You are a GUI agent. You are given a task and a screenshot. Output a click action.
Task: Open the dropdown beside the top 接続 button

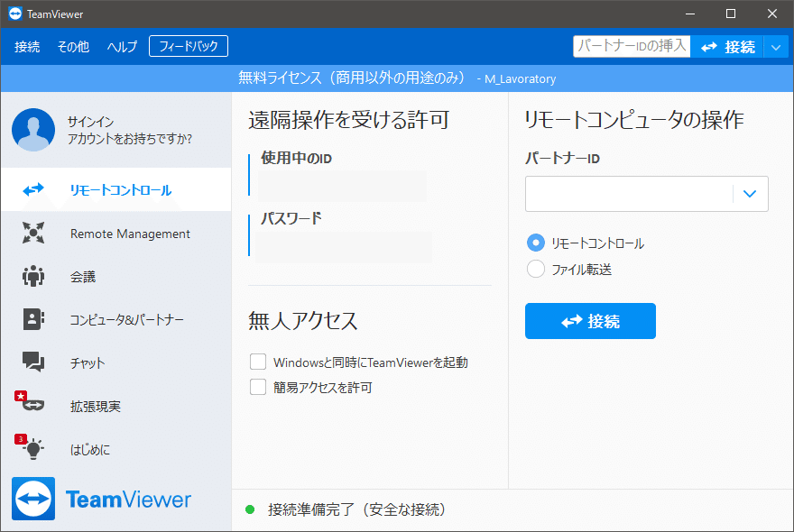[776, 48]
